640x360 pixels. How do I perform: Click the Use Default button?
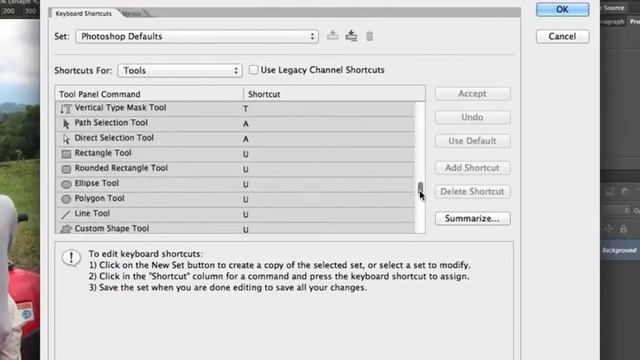(x=472, y=141)
